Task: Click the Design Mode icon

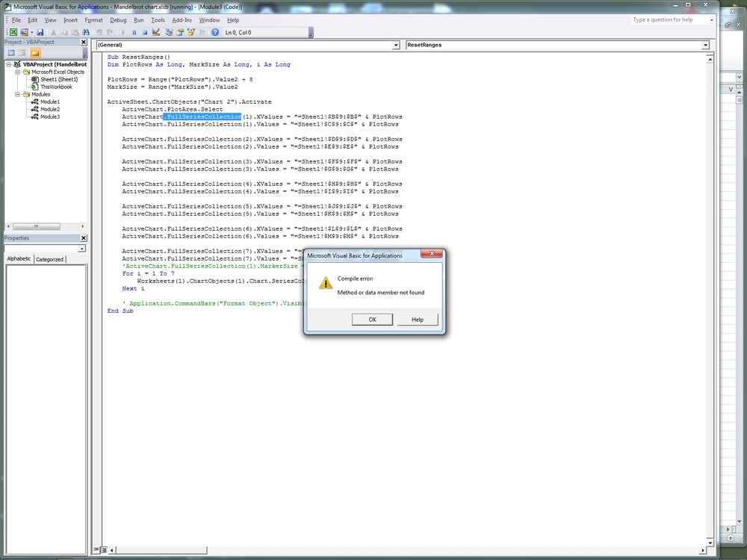Action: click(156, 33)
